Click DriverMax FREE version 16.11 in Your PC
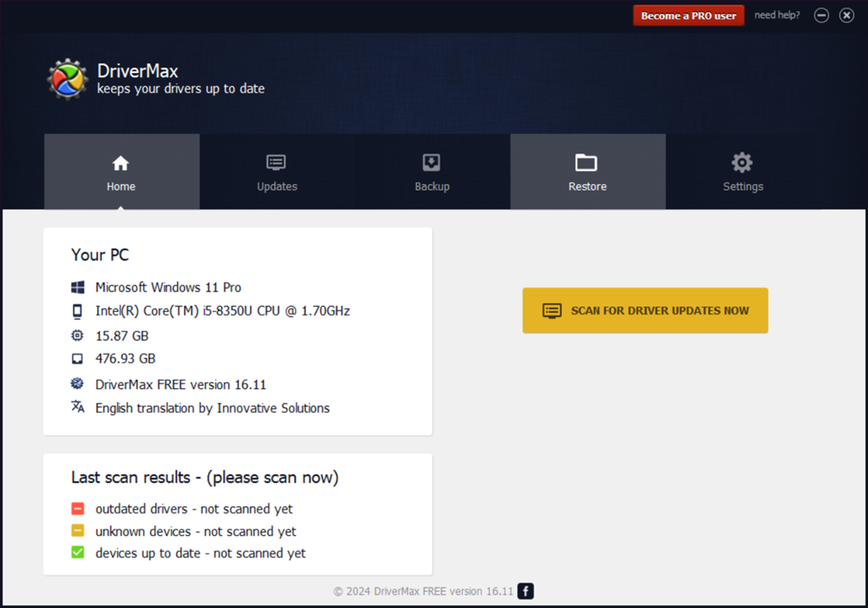 click(181, 384)
